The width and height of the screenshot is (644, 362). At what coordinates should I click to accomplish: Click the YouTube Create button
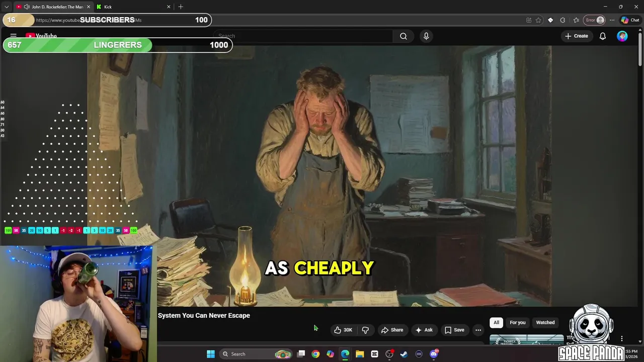click(577, 36)
